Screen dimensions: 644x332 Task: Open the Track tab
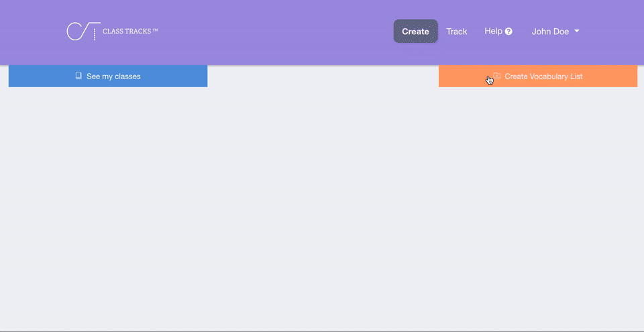tap(457, 32)
